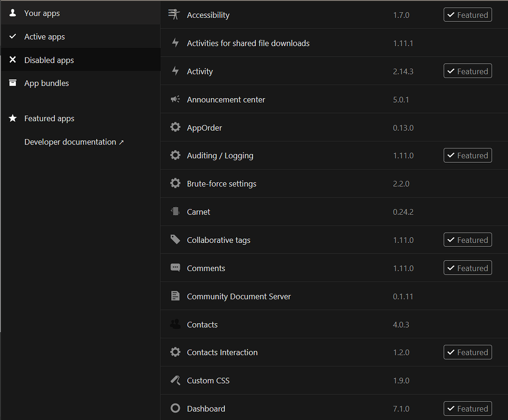Screen dimensions: 508x420
Task: Open the Developer documentation link
Action: [x=74, y=142]
